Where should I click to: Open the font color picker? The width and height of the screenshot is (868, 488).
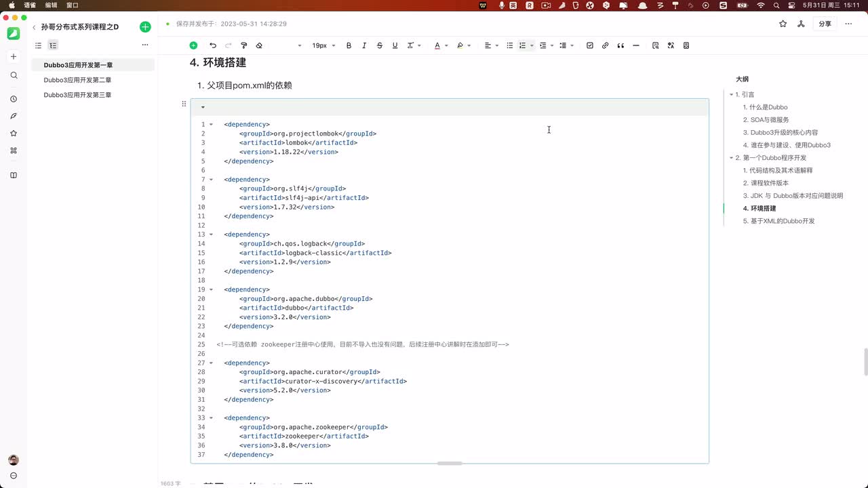pyautogui.click(x=437, y=45)
